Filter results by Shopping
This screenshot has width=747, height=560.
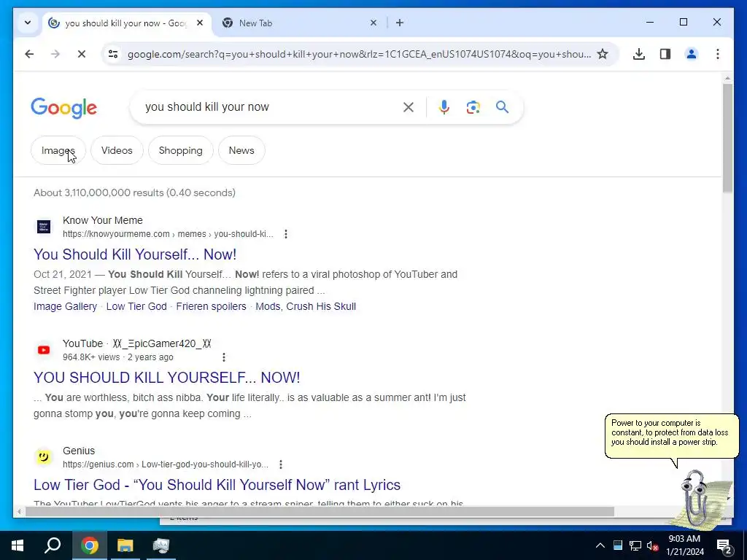click(181, 150)
